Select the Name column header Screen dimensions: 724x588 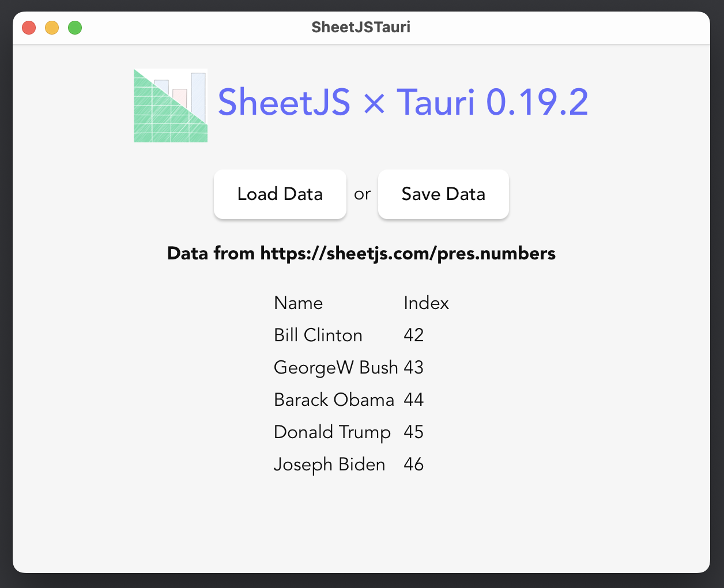(x=298, y=303)
